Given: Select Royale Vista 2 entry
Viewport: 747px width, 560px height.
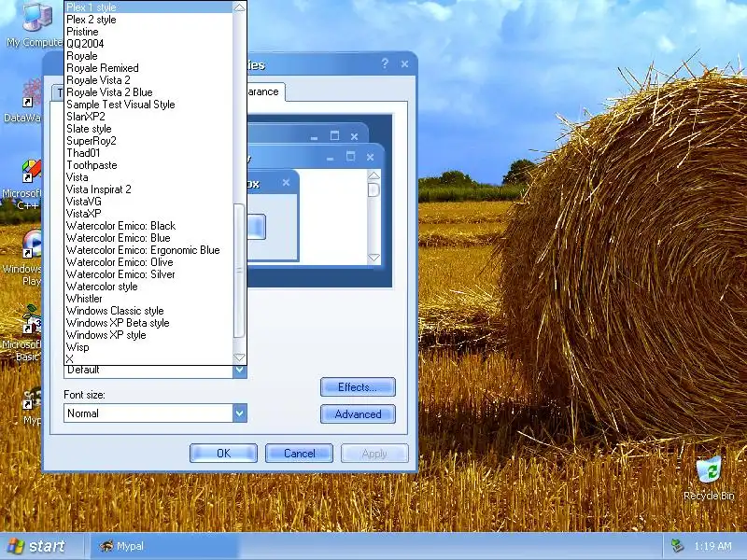Looking at the screenshot, I should [x=148, y=80].
